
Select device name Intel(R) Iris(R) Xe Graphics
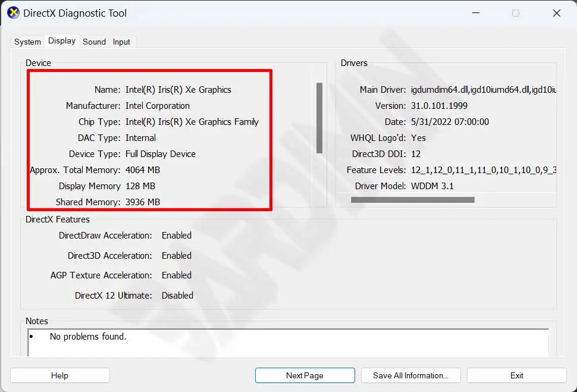click(178, 90)
